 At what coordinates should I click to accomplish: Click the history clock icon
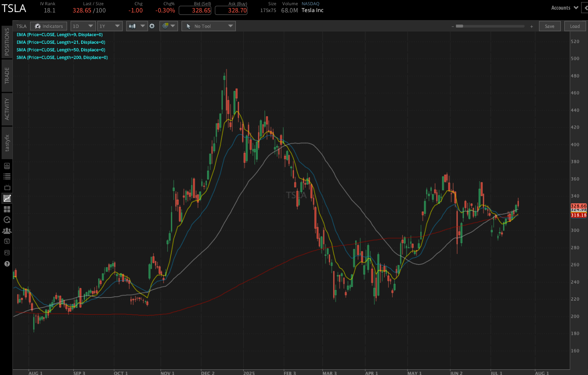coord(6,220)
